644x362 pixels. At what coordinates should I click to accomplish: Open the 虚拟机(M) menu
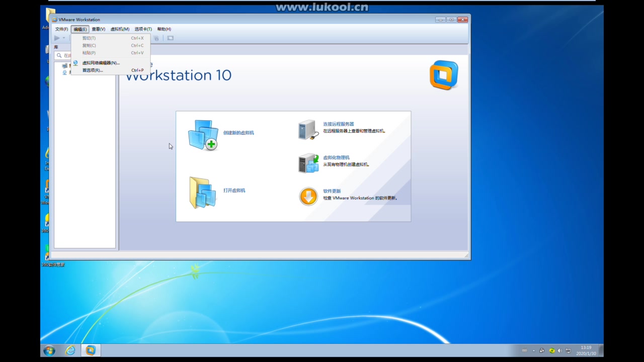point(120,29)
